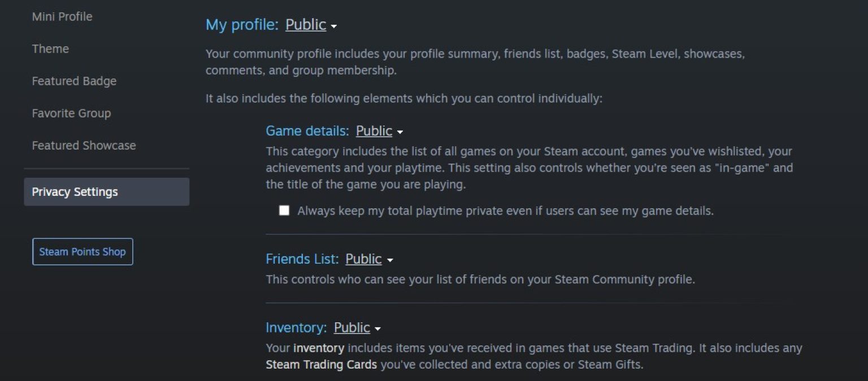Viewport: 868px width, 381px height.
Task: Open the Featured Showcase section
Action: pos(84,146)
